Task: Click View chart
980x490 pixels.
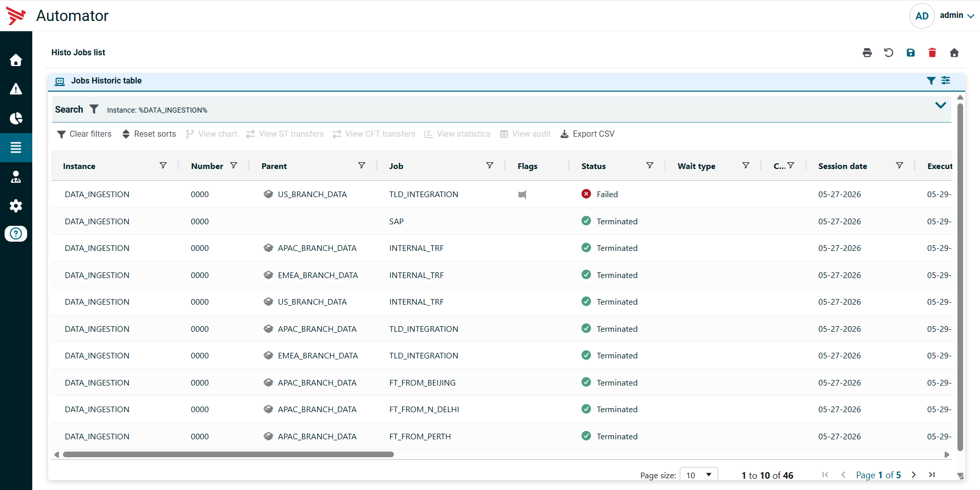Action: click(x=212, y=134)
